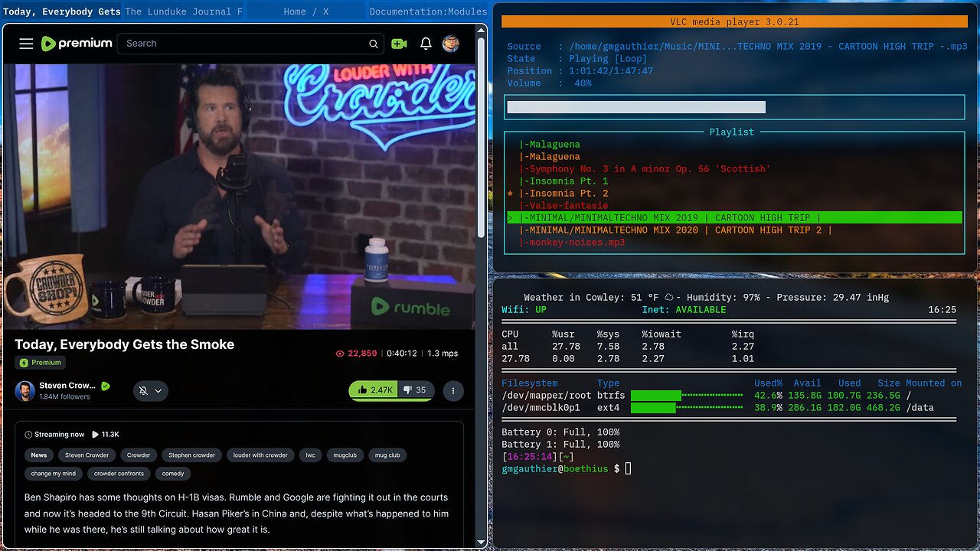Image resolution: width=980 pixels, height=551 pixels.
Task: Switch to The Lunduke Journal tab
Action: pos(184,11)
